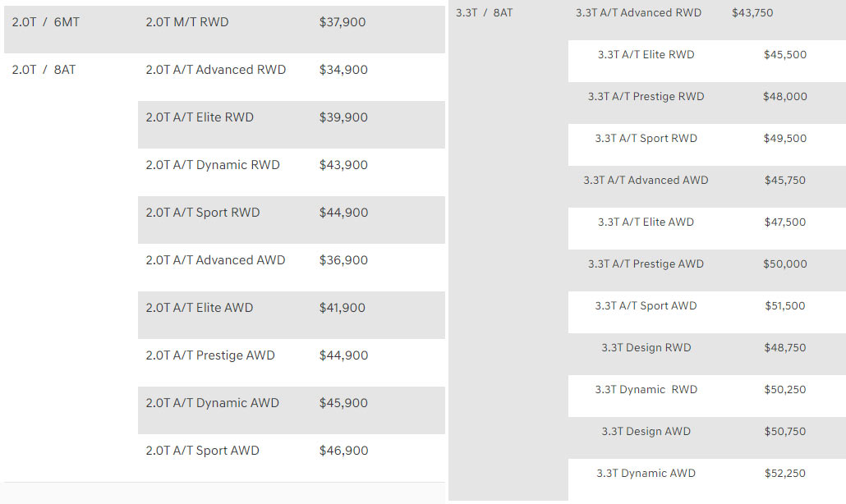The image size is (846, 504).
Task: Click the $45,500 Elite RWD price
Action: [784, 55]
